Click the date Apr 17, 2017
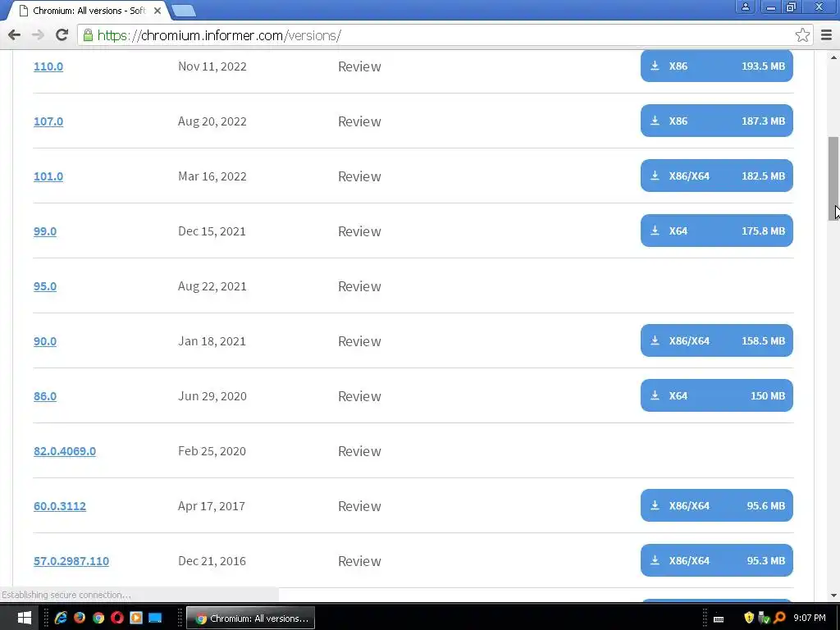Viewport: 840px width, 630px height. coord(211,506)
